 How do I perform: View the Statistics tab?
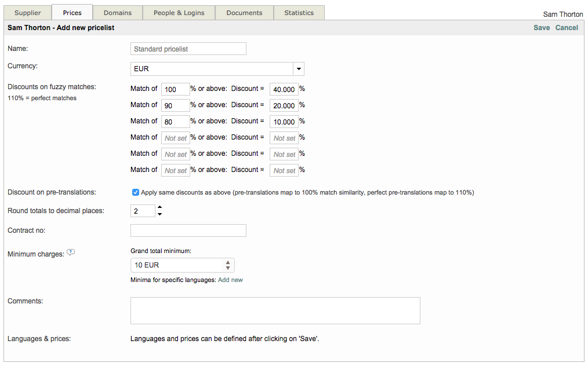coord(299,13)
